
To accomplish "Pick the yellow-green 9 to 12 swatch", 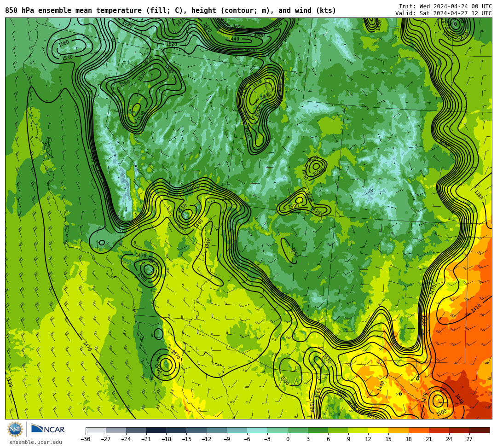I will [x=358, y=430].
